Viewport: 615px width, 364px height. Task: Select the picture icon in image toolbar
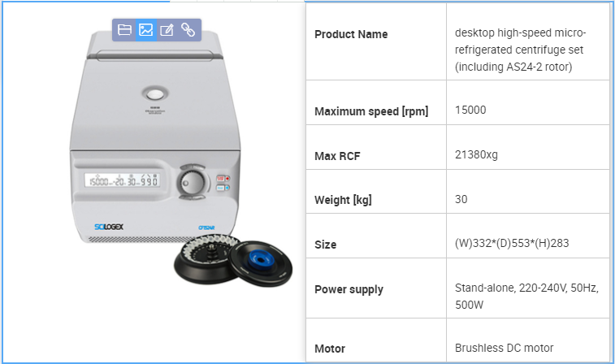click(x=146, y=30)
